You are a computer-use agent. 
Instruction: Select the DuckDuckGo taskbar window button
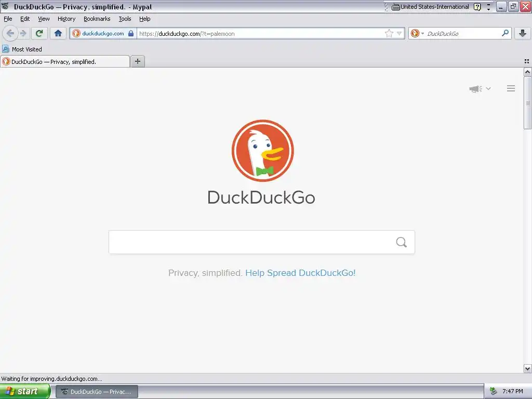tap(97, 392)
